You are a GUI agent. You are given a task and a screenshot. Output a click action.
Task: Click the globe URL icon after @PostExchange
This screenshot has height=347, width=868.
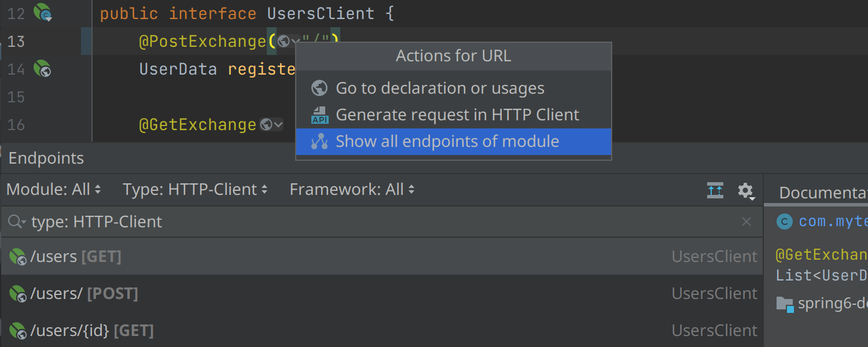click(284, 42)
